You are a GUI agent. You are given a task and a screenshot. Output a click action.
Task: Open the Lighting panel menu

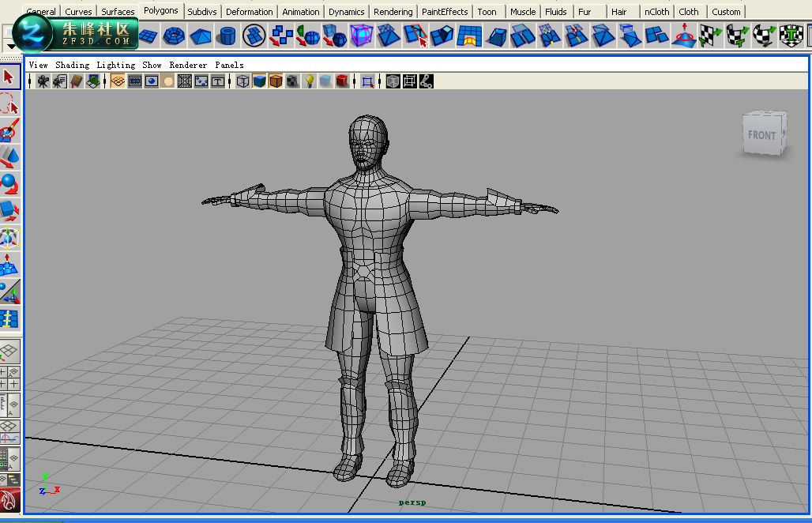pyautogui.click(x=116, y=65)
